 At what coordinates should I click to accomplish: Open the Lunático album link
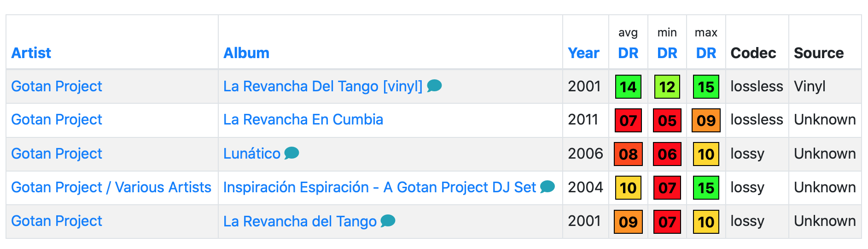point(251,154)
